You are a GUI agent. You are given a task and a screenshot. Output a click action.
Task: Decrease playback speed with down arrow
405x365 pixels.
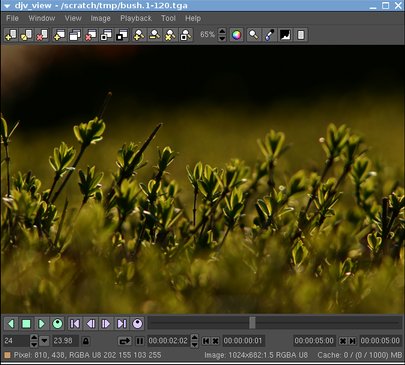[34, 344]
